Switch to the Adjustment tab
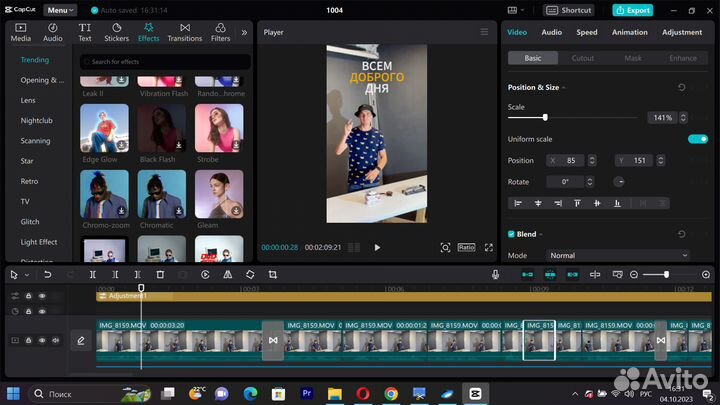This screenshot has width=720, height=405. pos(682,32)
